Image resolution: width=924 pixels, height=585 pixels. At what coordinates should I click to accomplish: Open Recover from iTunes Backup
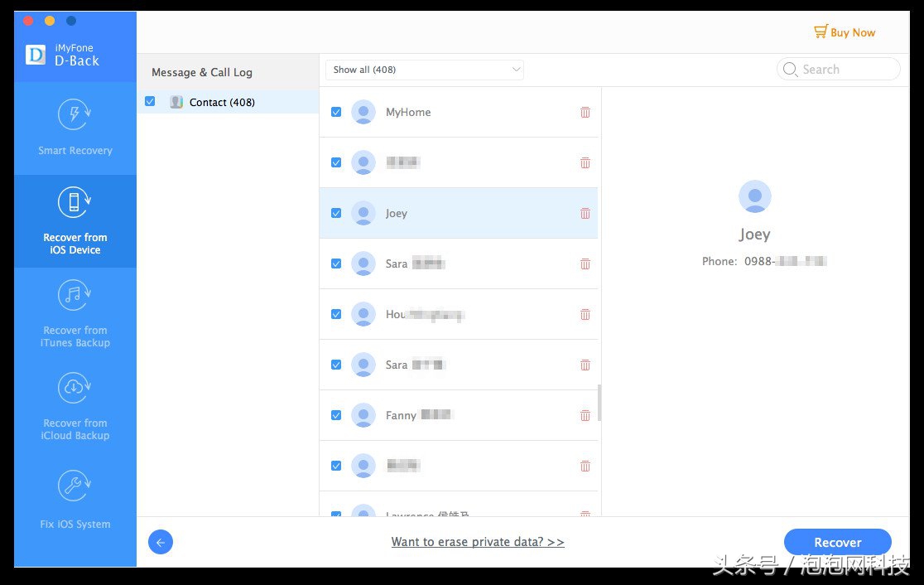click(x=75, y=313)
